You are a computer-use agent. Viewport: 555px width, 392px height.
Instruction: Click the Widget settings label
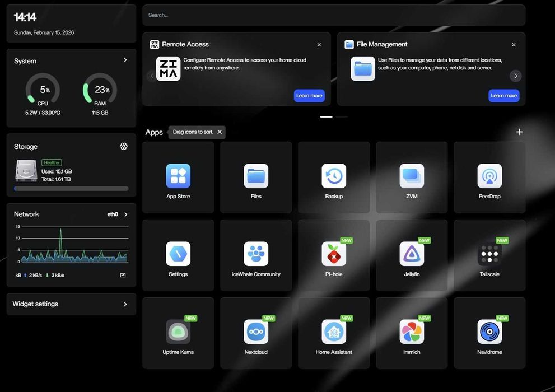pyautogui.click(x=35, y=304)
